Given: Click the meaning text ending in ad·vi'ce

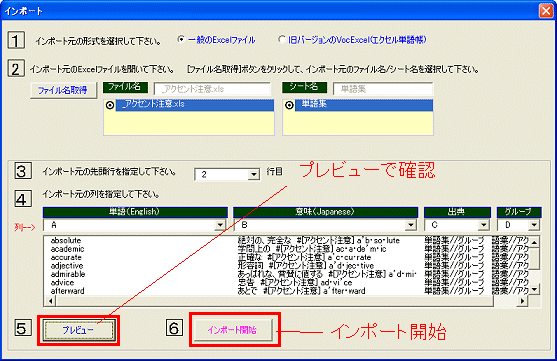Looking at the screenshot, I should [x=295, y=282].
